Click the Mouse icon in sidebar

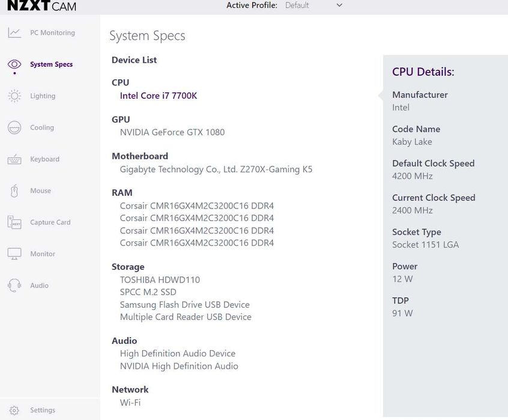[14, 191]
